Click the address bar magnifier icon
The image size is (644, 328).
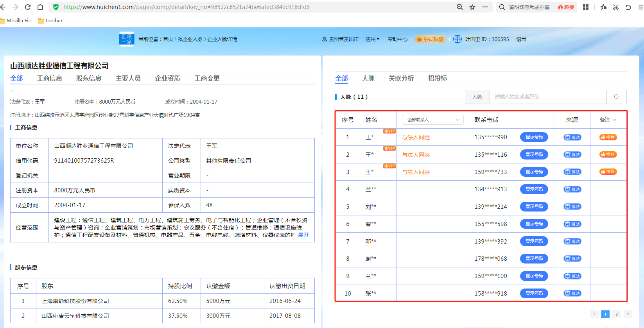(460, 7)
